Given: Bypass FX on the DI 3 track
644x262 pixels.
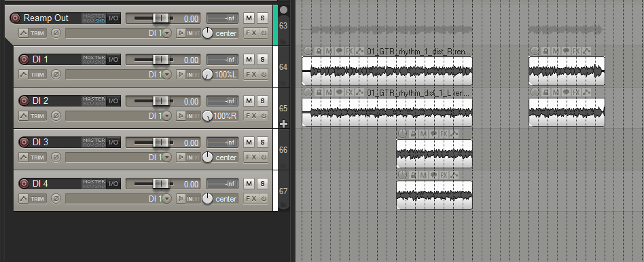Looking at the screenshot, I should [x=264, y=157].
